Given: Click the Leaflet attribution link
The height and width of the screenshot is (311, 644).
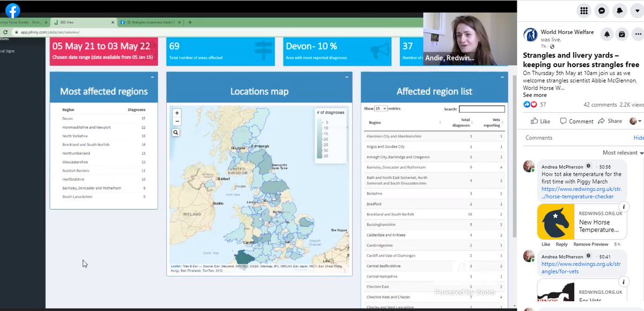Looking at the screenshot, I should click(x=175, y=266).
